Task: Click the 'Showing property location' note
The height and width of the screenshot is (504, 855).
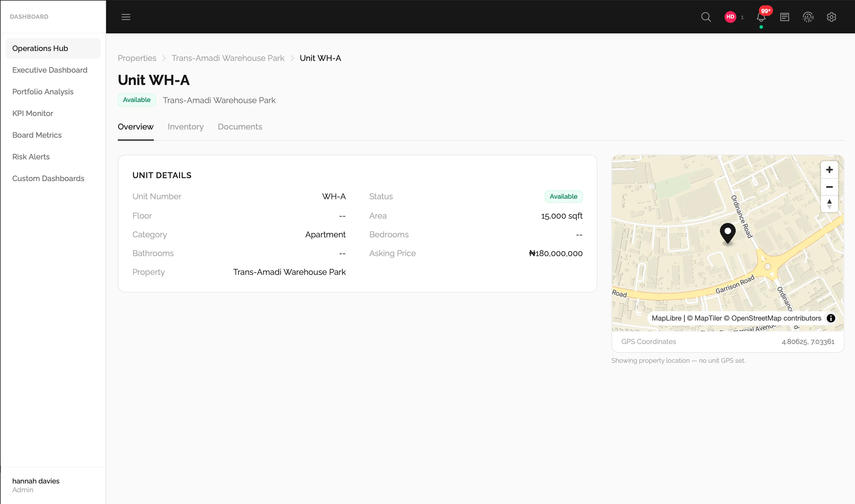Action: (678, 361)
